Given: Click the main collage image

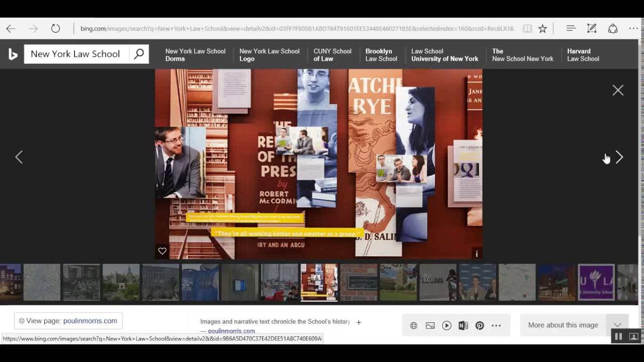Looking at the screenshot, I should tap(318, 164).
